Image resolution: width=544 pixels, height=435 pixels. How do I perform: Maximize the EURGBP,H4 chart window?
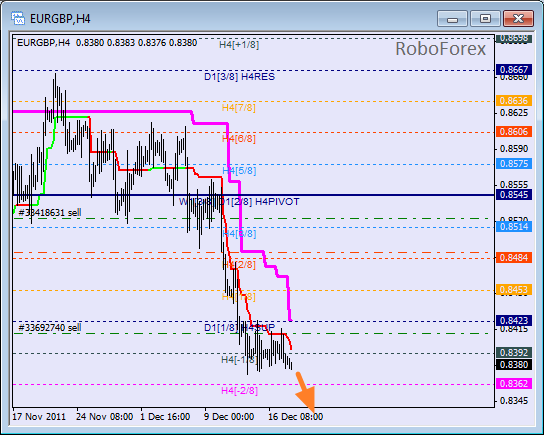tap(485, 18)
